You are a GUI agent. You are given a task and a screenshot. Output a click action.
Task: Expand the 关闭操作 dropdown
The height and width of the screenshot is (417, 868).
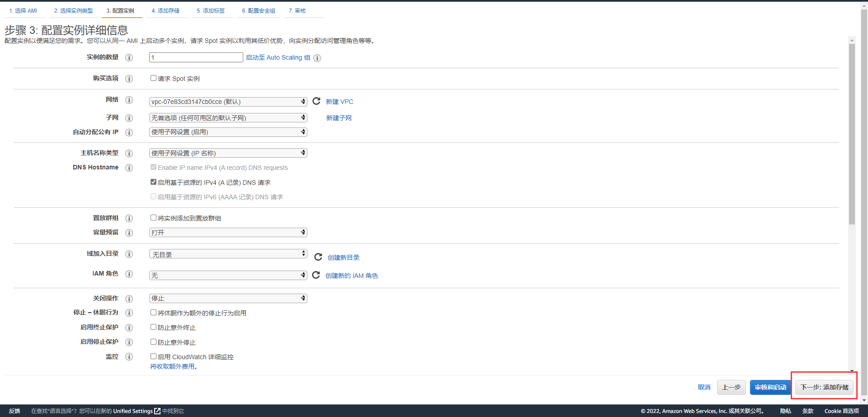[x=228, y=298]
